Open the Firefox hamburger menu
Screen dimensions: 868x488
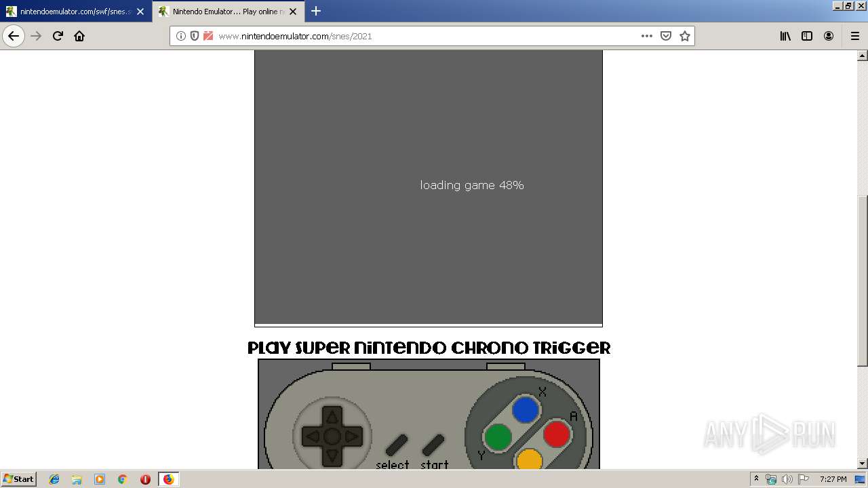[854, 36]
